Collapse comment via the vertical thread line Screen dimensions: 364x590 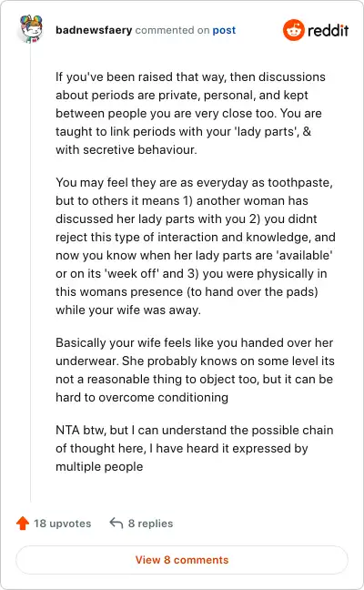(31, 273)
